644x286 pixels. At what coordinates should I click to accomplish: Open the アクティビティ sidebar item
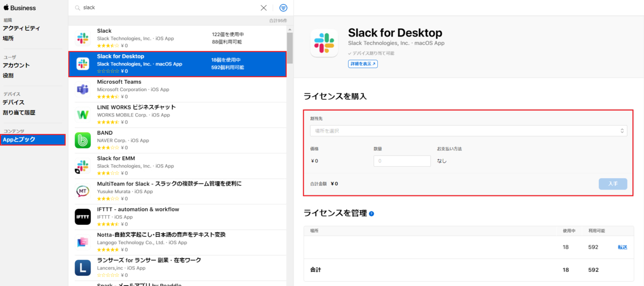pyautogui.click(x=21, y=28)
